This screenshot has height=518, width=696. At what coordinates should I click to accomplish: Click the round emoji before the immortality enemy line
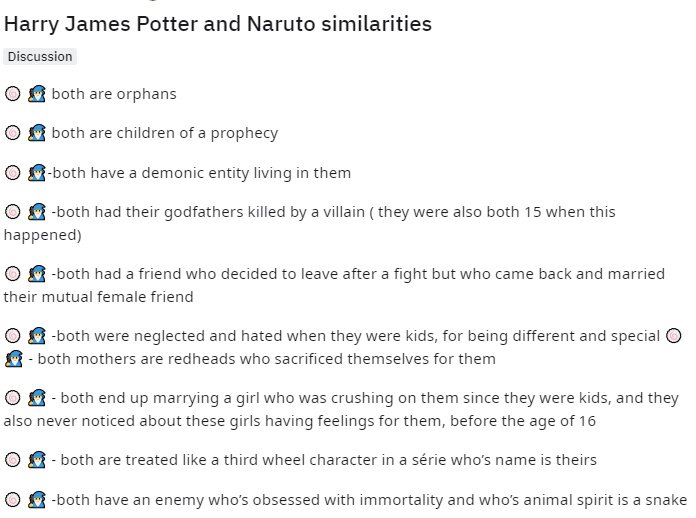point(13,499)
